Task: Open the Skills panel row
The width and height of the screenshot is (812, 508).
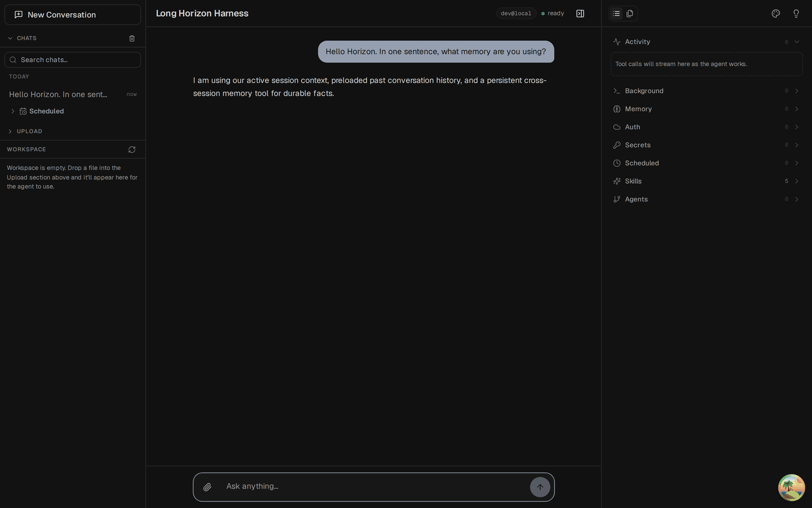Action: 706,181
